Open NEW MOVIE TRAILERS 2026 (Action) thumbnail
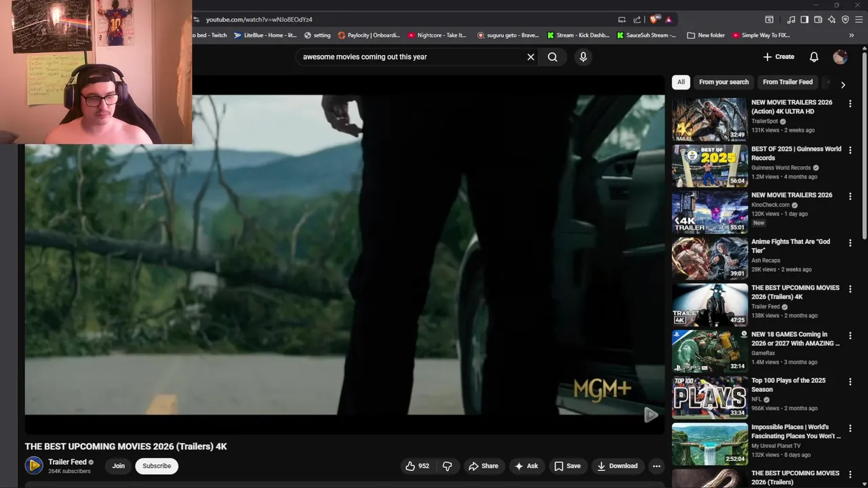868x488 pixels. pos(710,119)
